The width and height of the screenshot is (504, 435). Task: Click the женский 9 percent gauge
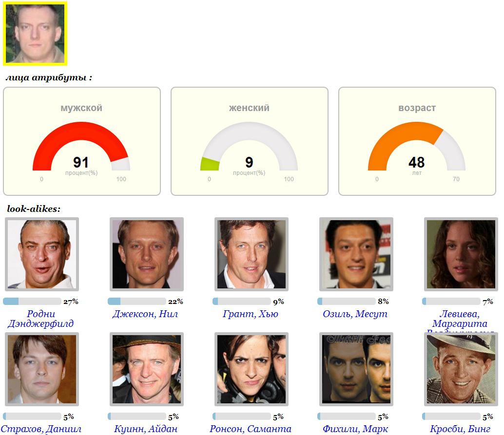coord(249,146)
